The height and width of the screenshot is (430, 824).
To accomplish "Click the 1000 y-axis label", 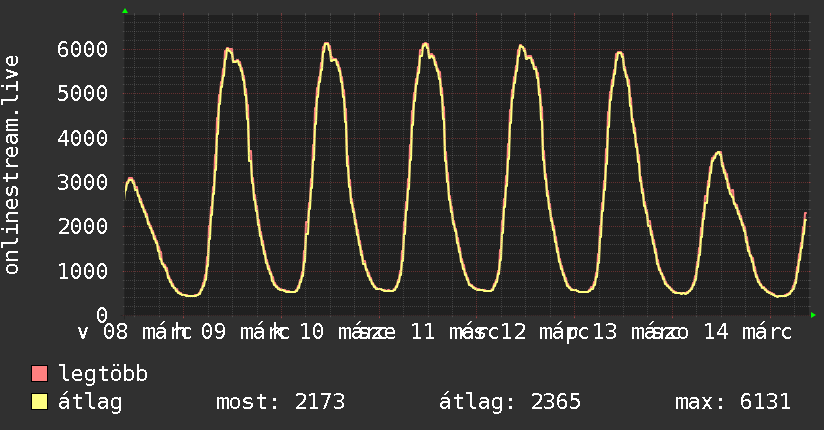I will click(x=83, y=271).
